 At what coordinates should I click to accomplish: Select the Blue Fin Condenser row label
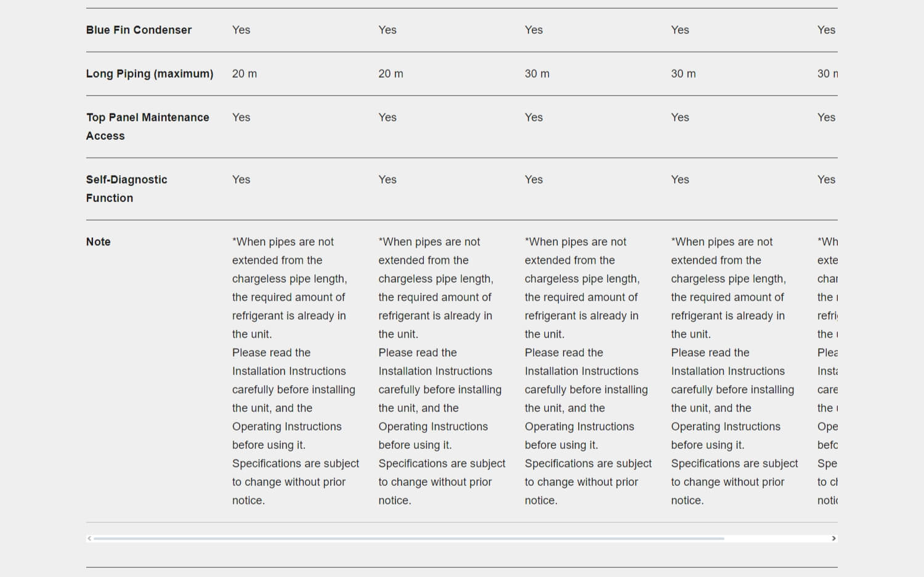[139, 30]
